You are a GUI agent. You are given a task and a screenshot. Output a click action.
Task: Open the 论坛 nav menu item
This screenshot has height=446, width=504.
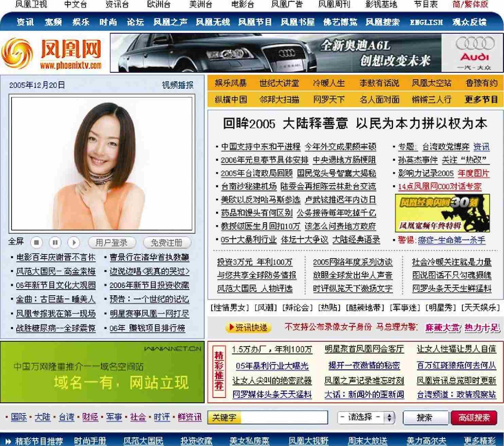point(136,22)
